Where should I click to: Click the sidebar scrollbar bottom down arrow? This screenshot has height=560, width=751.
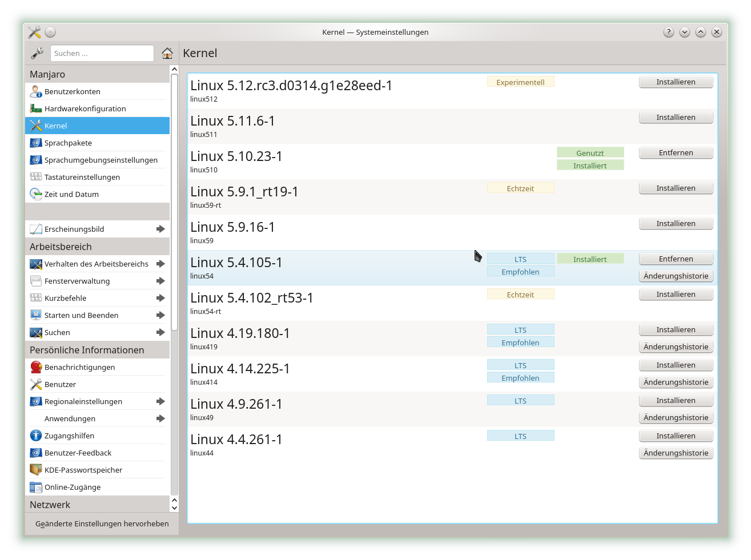pos(175,507)
